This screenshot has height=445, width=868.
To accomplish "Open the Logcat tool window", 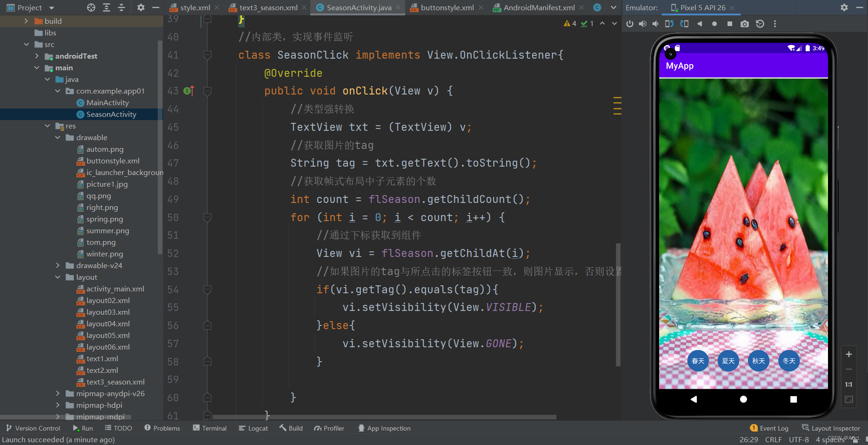I will [x=253, y=428].
